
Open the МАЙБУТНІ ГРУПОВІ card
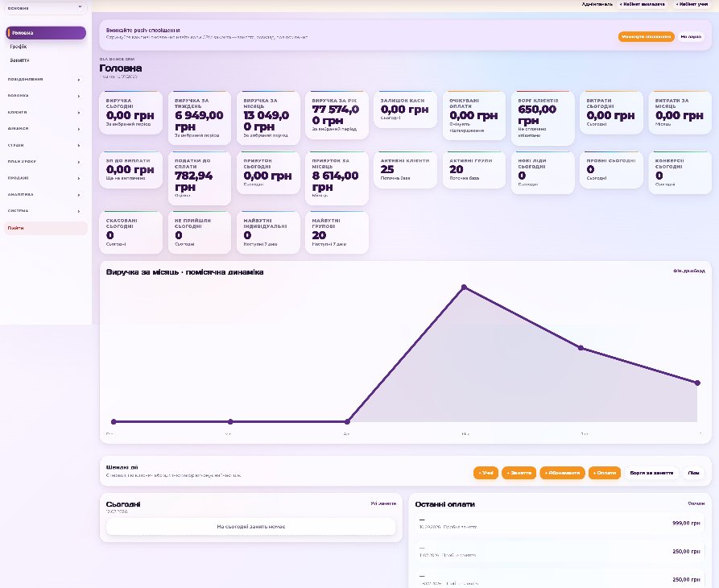337,232
